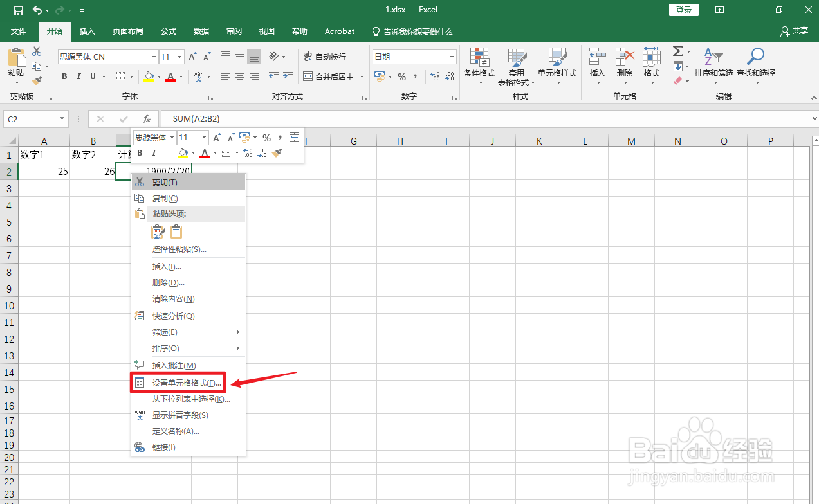Image resolution: width=819 pixels, height=504 pixels.
Task: Decrease font size with the ribbon A▼ icon
Action: (207, 57)
